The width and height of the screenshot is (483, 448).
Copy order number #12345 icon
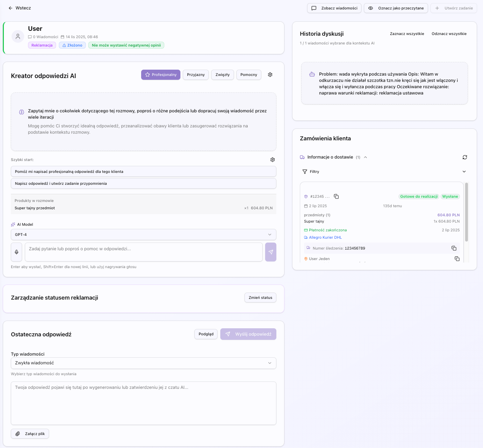[336, 196]
